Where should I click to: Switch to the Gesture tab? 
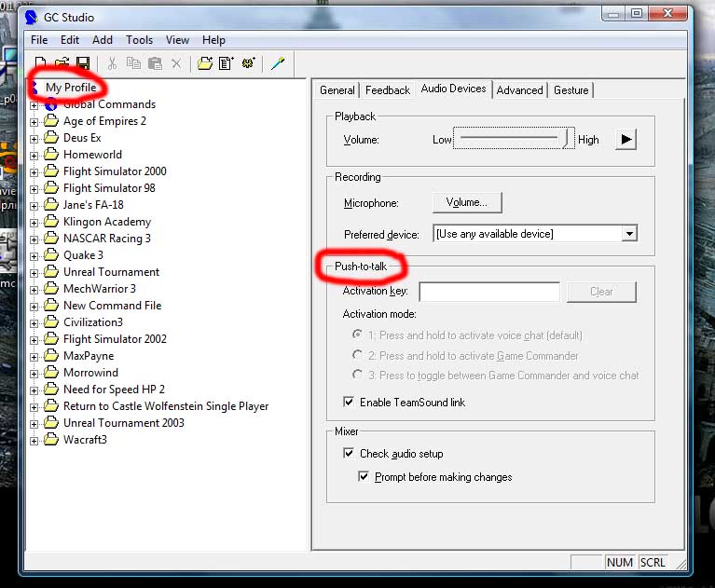click(571, 90)
